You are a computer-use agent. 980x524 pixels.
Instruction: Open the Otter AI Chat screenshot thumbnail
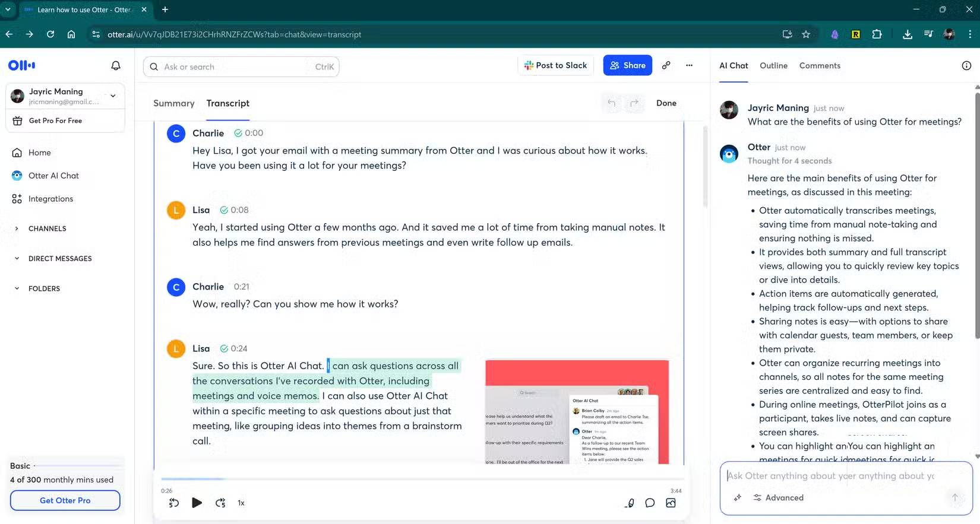pyautogui.click(x=577, y=412)
